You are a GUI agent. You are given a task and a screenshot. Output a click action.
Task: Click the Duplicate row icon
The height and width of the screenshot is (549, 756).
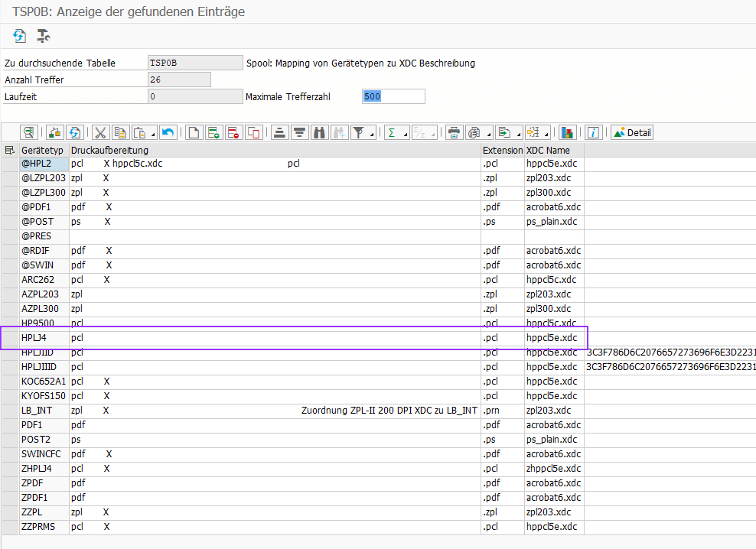tap(253, 132)
